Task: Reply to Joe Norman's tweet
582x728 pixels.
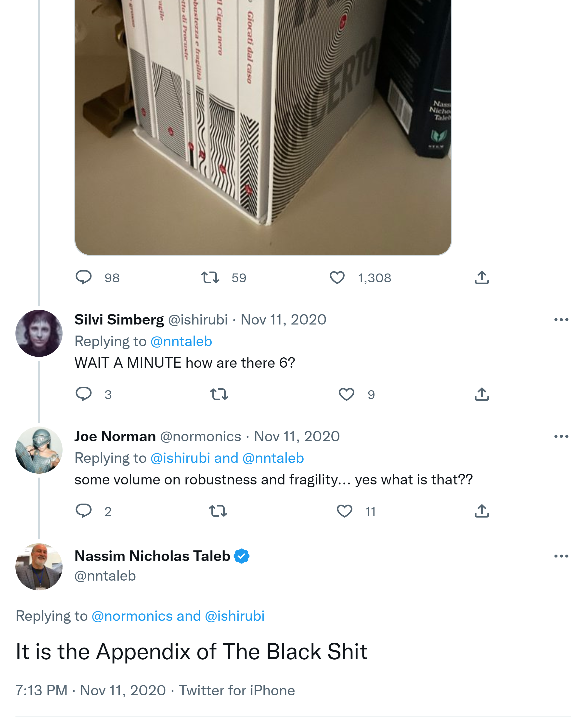Action: tap(83, 511)
